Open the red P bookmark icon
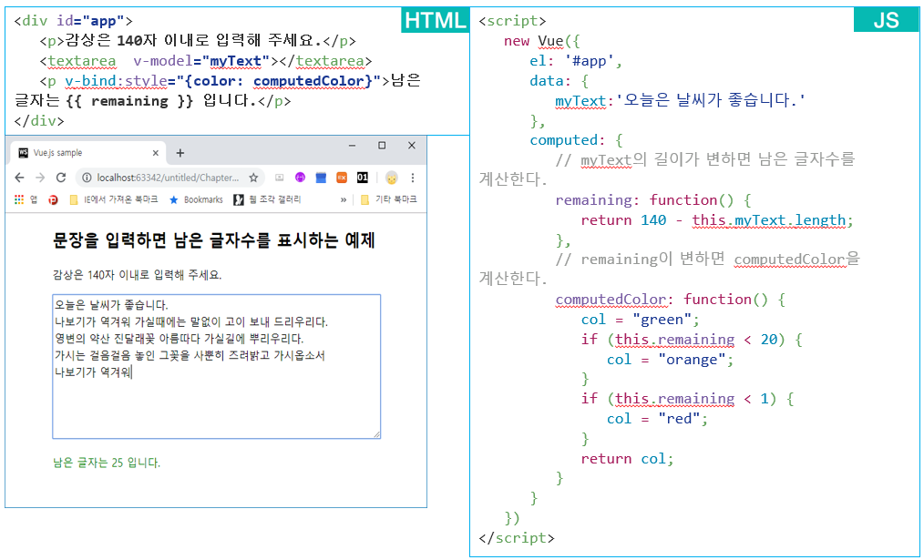The width and height of the screenshot is (924, 560). [53, 200]
